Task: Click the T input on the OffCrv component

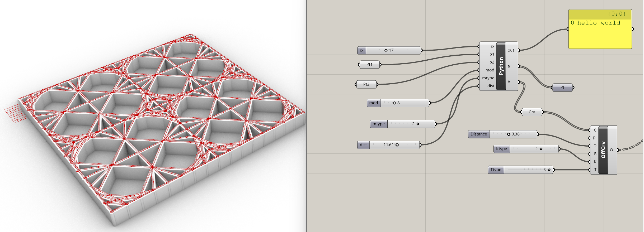Action: [x=595, y=170]
